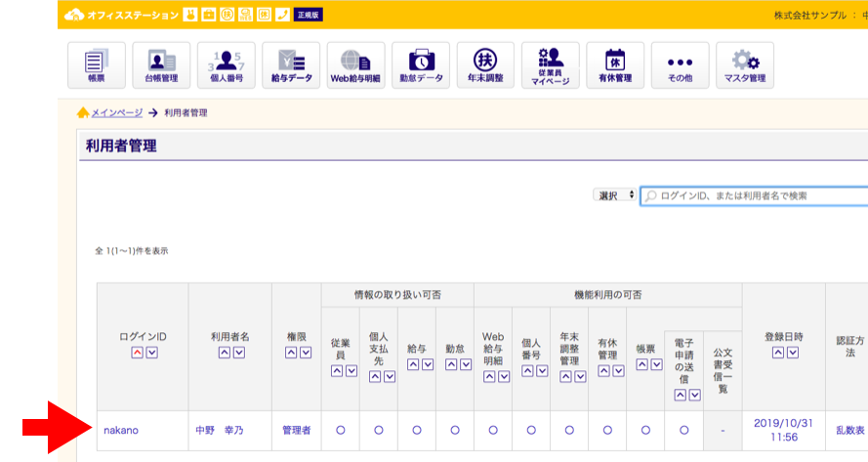Sort 有休管理 column descending
The image size is (868, 462).
(x=619, y=371)
